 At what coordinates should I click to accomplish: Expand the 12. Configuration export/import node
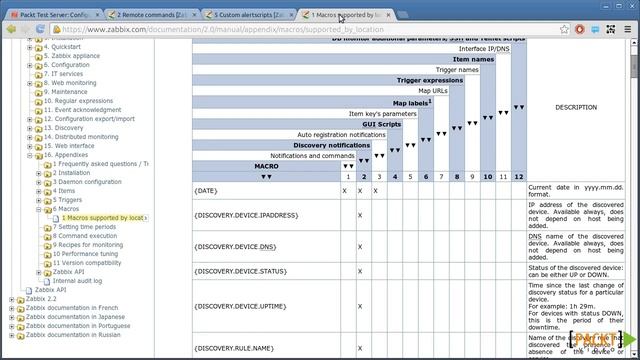pos(30,119)
